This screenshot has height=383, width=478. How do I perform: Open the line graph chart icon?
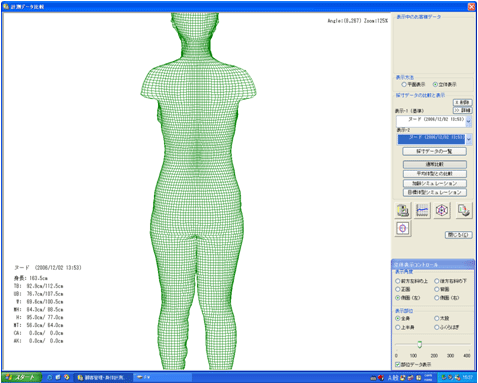coord(422,210)
